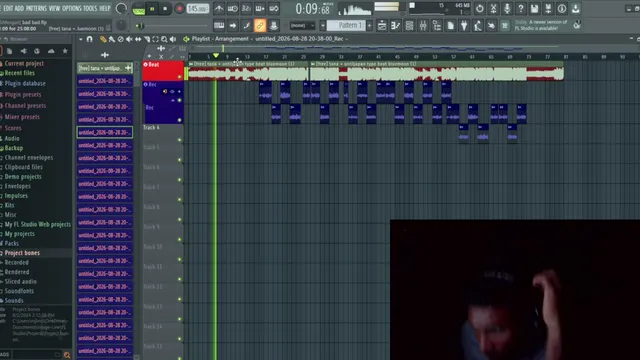This screenshot has width=640, height=360.
Task: Click the undo history circular icon
Action: pos(480,8)
